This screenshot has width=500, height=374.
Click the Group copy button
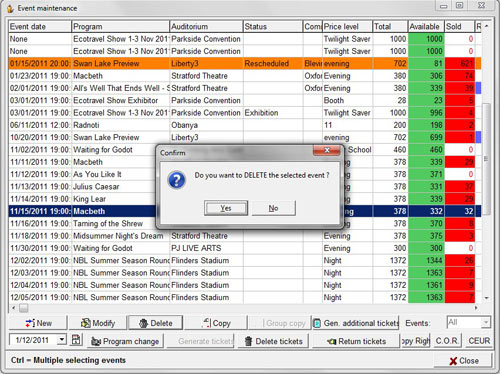[280, 323]
